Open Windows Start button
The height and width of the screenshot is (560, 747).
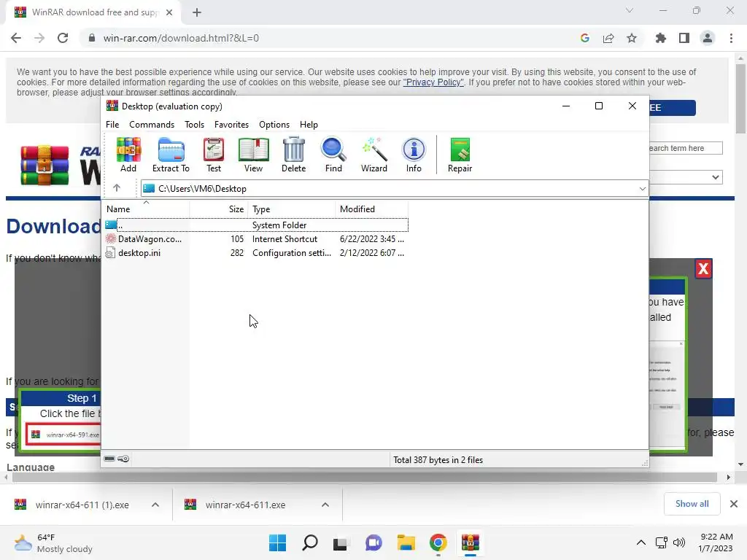pyautogui.click(x=277, y=542)
